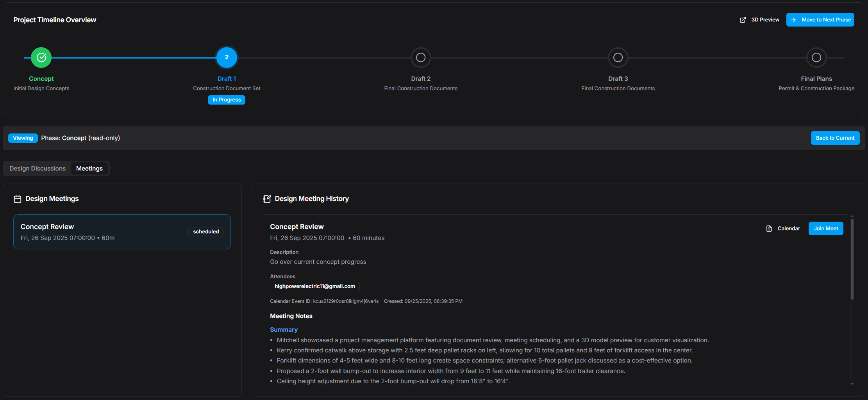Click the scheduled status badge
The image size is (868, 400).
click(x=206, y=232)
